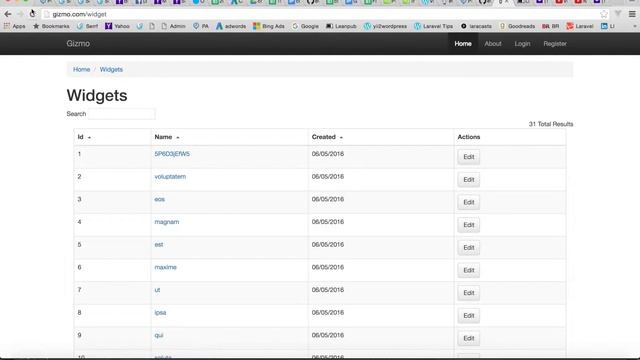Open widget 5P6D3jEfW5 link
The image size is (640, 360).
[x=172, y=154]
